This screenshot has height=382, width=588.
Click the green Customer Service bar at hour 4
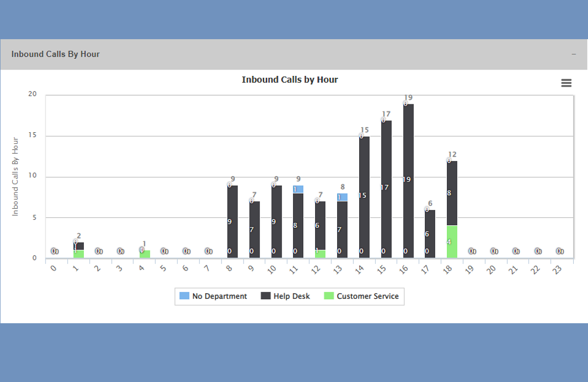coord(145,254)
